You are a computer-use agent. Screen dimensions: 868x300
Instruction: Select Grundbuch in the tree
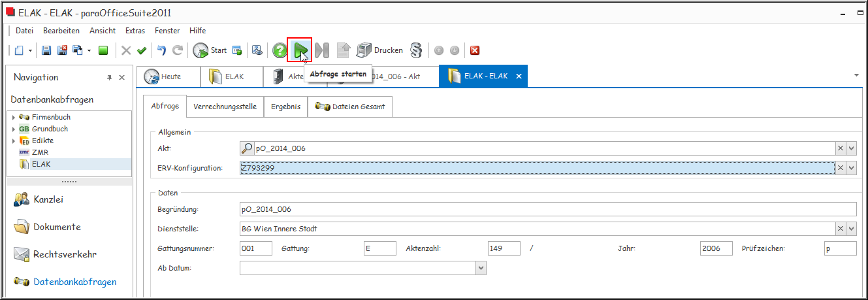(50, 129)
